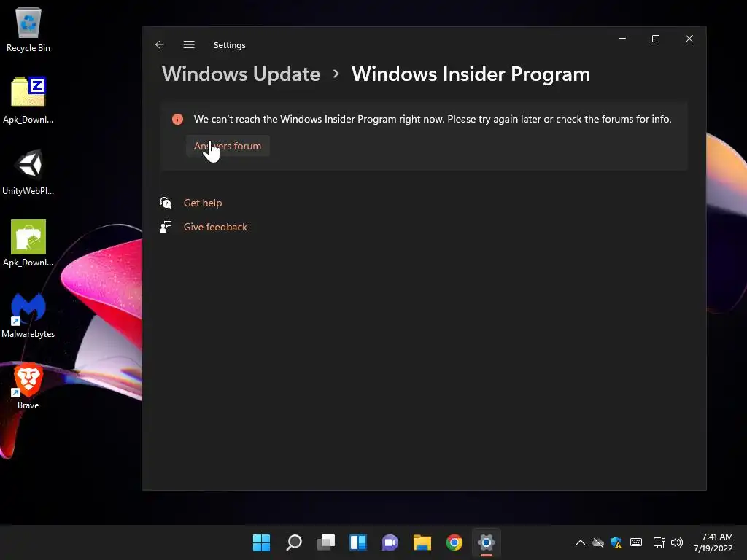Open File Explorer from the taskbar
Image resolution: width=747 pixels, height=560 pixels.
[422, 542]
